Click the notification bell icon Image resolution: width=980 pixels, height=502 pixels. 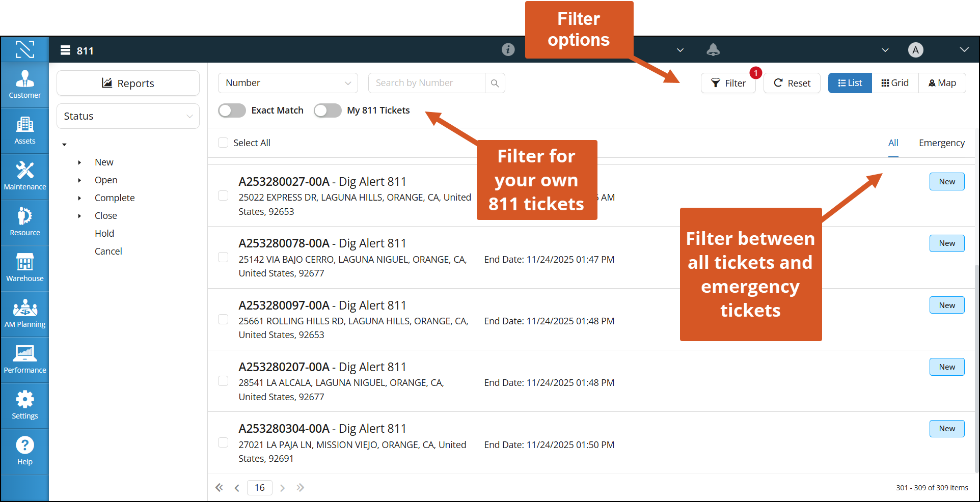point(713,50)
